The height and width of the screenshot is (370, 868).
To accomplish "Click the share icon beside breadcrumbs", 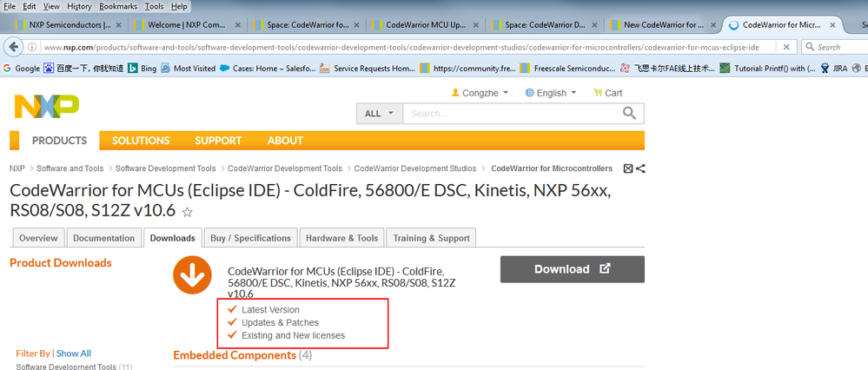I will pyautogui.click(x=640, y=168).
